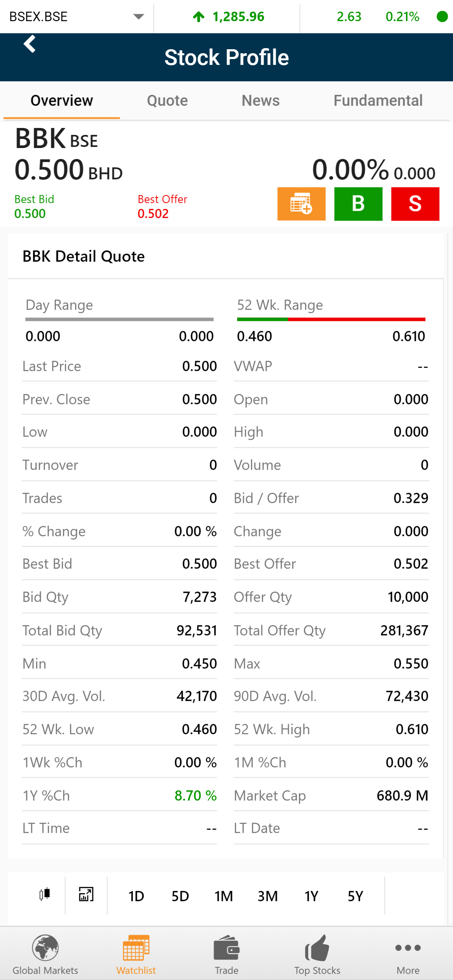Select the 1M chart period
This screenshot has height=980, width=453.
[x=224, y=896]
